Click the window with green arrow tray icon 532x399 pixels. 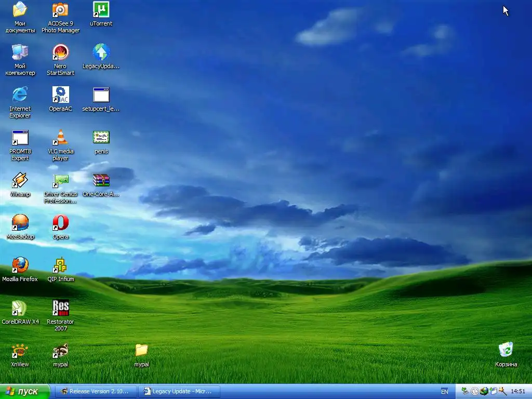click(x=493, y=391)
